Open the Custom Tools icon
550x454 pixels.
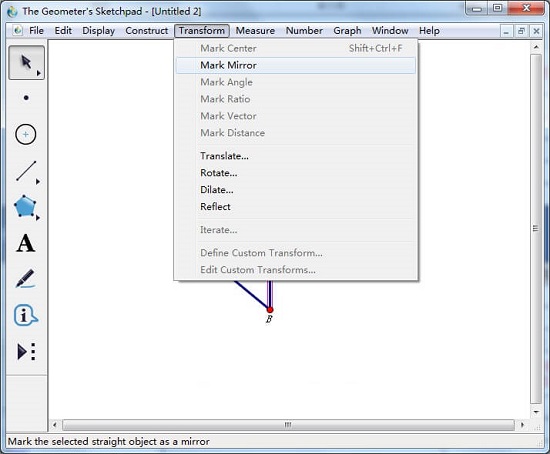point(26,352)
